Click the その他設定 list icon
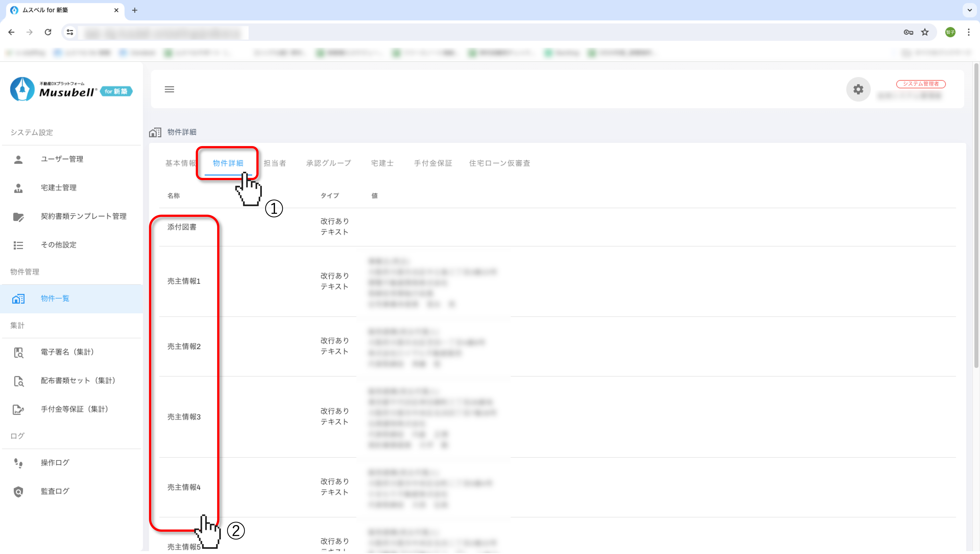Screen dimensions: 980x554 click(18, 245)
